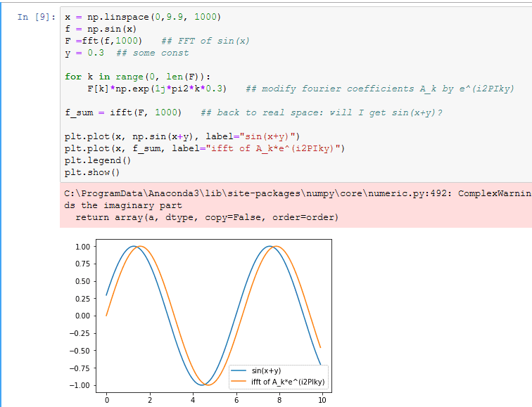This screenshot has width=532, height=407.
Task: Click the blue sin(x+y) legend line swatch
Action: [238, 370]
